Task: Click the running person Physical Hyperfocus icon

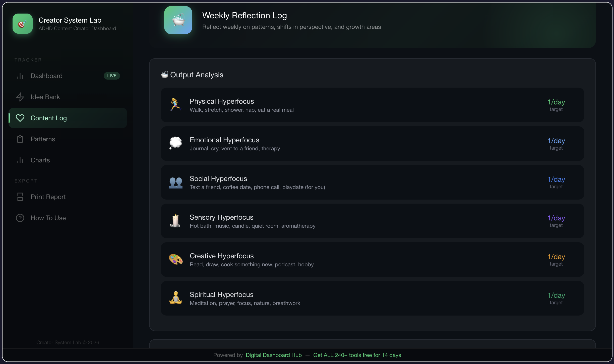Action: pyautogui.click(x=175, y=105)
